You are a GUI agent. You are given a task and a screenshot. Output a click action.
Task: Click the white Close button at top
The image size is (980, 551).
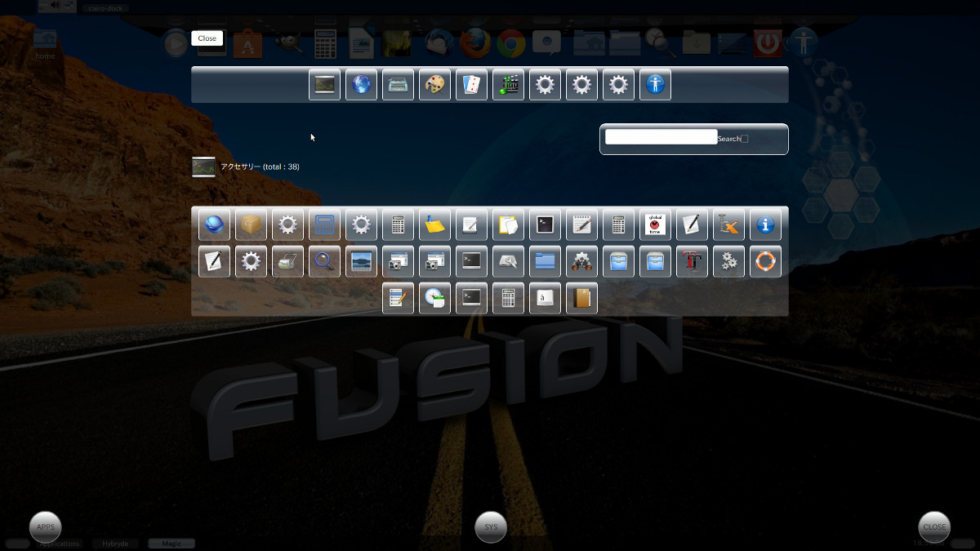207,38
